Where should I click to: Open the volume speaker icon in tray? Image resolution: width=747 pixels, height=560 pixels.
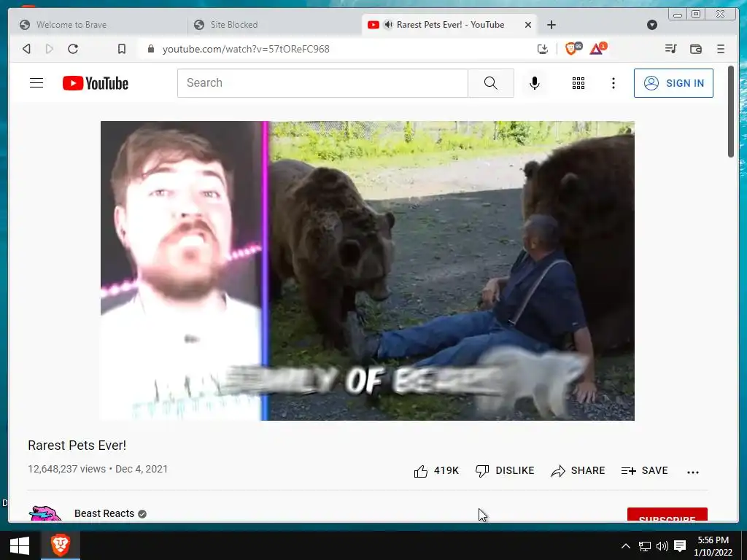point(662,545)
